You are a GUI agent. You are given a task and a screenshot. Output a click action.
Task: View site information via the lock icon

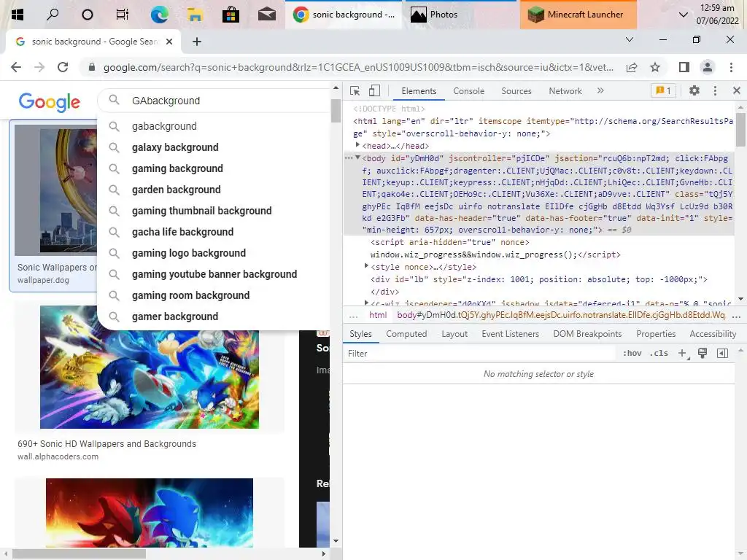pyautogui.click(x=92, y=67)
